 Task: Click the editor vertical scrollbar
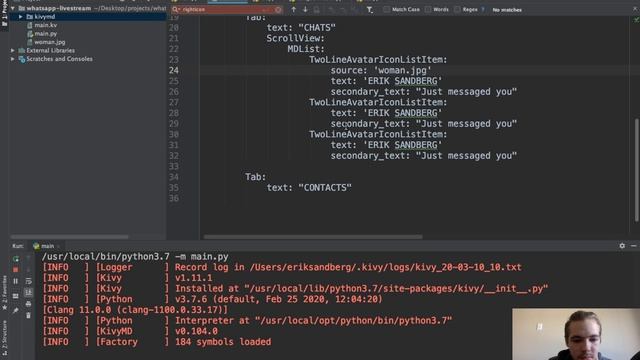[x=636, y=171]
